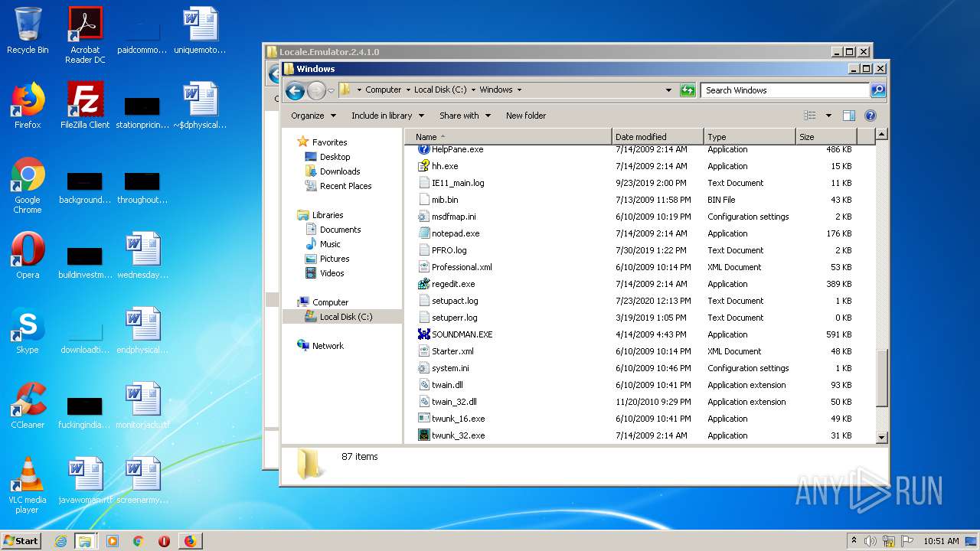Select the msdfmap.ini file icon
Image resolution: width=980 pixels, height=551 pixels.
[x=424, y=217]
